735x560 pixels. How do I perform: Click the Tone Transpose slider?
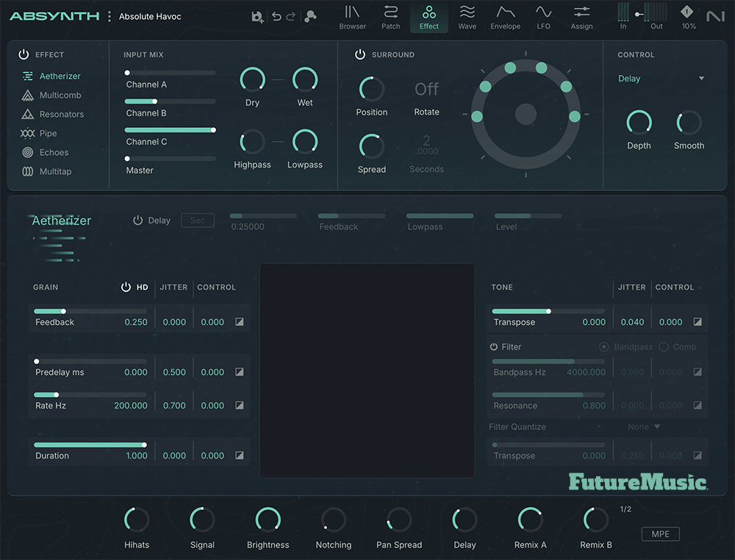point(548,311)
